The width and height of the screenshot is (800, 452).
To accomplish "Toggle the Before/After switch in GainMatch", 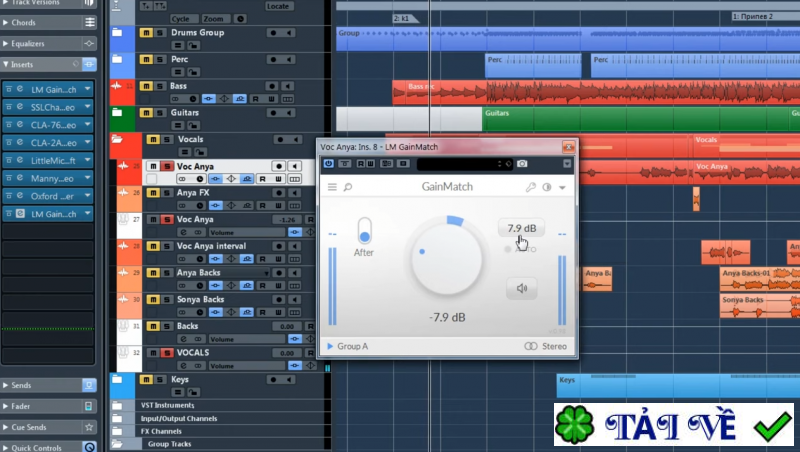I will pyautogui.click(x=364, y=231).
